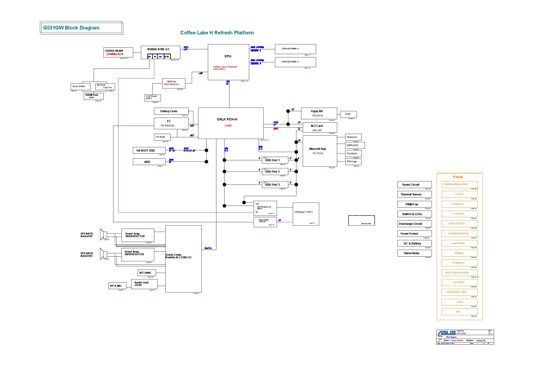Click the Reserved dashed box

click(361, 221)
